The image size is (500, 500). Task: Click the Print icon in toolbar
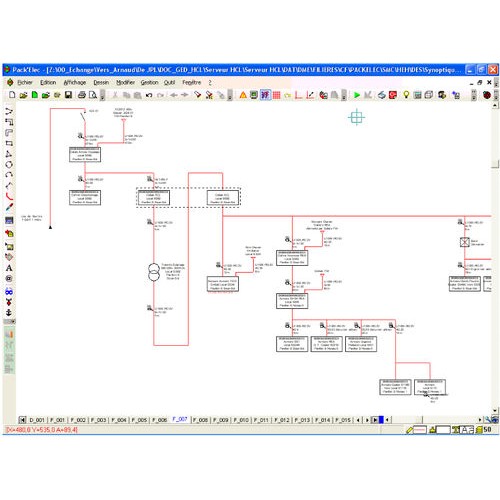[x=82, y=95]
